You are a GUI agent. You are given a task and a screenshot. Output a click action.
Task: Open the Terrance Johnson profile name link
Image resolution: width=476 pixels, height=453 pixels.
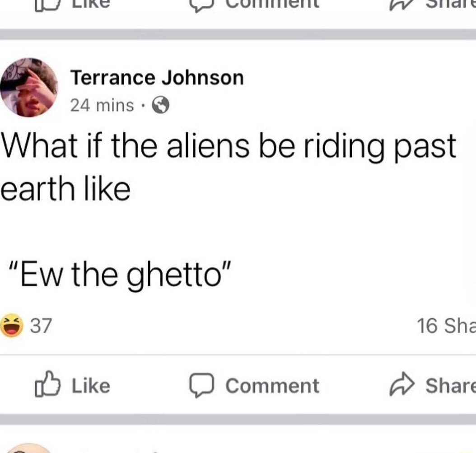(x=157, y=78)
